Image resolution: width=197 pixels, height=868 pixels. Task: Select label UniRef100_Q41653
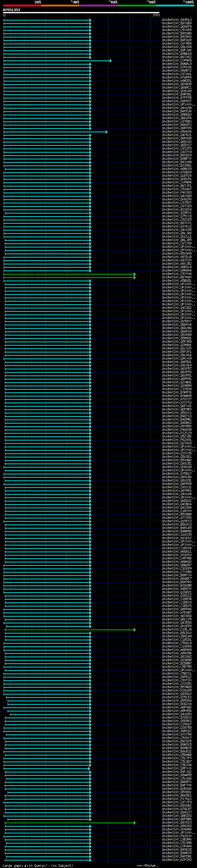[177, 714]
